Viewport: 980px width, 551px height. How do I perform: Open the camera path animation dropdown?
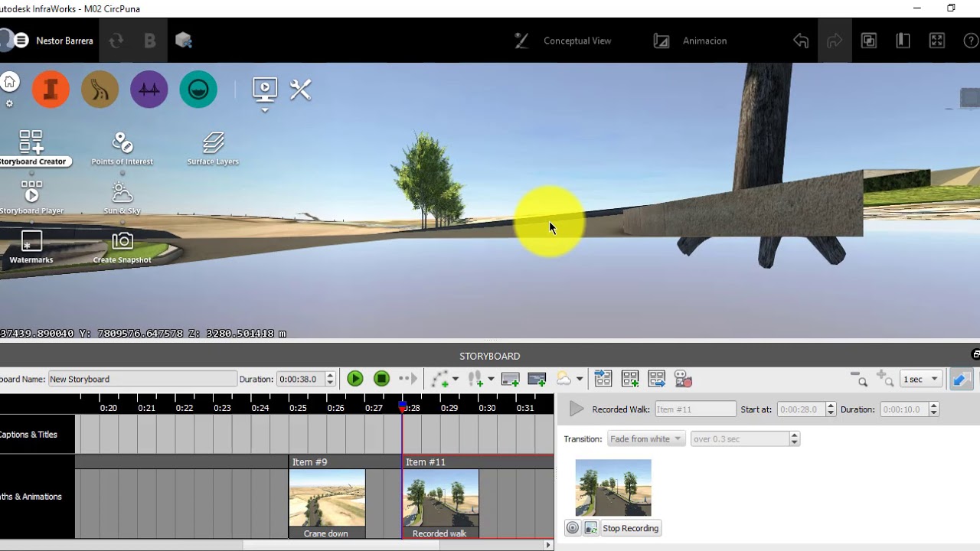(x=456, y=379)
